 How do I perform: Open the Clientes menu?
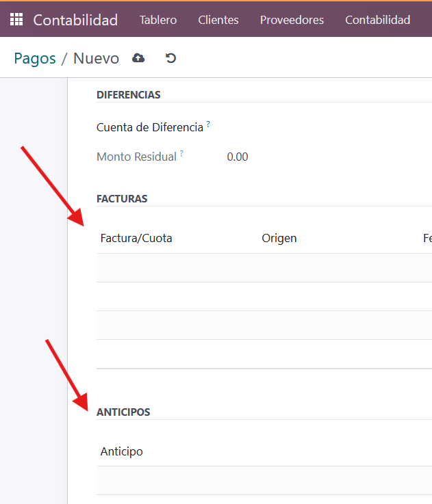coord(218,20)
